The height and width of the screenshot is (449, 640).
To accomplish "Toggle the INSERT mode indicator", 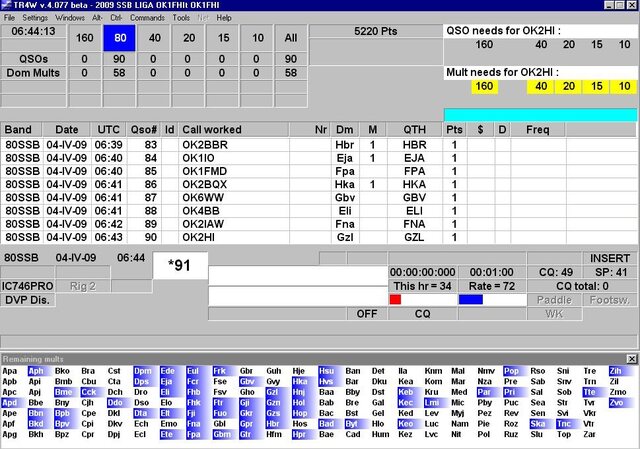I will (x=608, y=258).
